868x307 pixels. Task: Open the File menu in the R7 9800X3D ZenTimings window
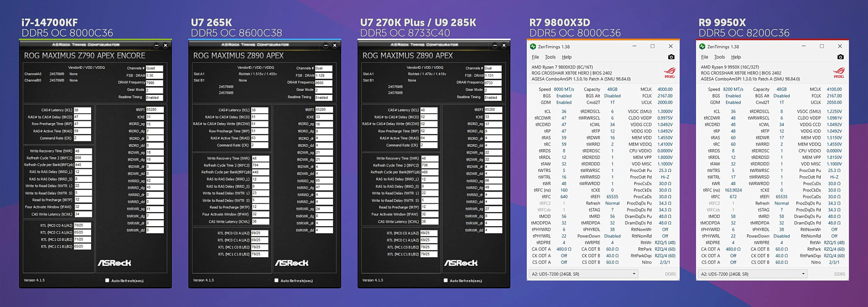pyautogui.click(x=535, y=57)
